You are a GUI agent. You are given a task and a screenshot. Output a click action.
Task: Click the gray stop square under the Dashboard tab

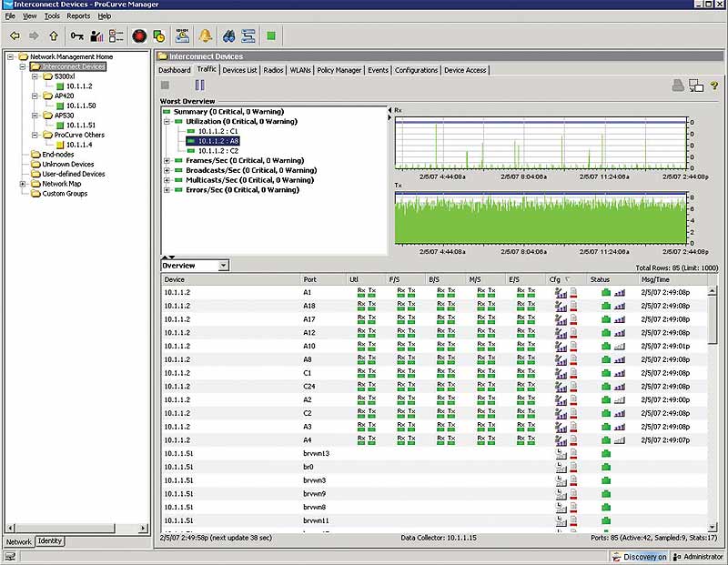(x=166, y=86)
